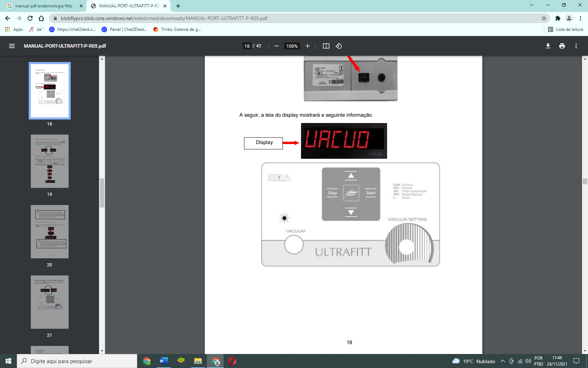
Task: Select the page number field
Action: [247, 46]
